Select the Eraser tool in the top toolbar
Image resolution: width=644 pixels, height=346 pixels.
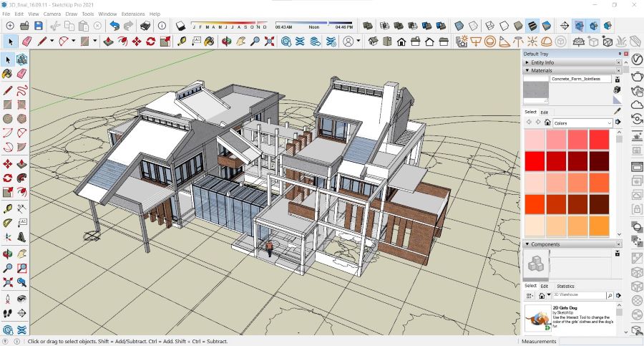tap(26, 41)
